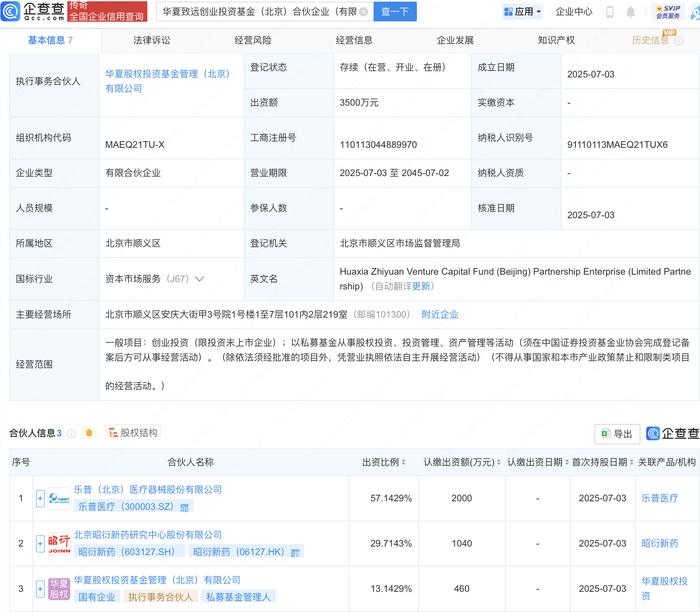Image resolution: width=700 pixels, height=612 pixels.
Task: Click the info icon beside 历史信息
Action: (x=679, y=41)
